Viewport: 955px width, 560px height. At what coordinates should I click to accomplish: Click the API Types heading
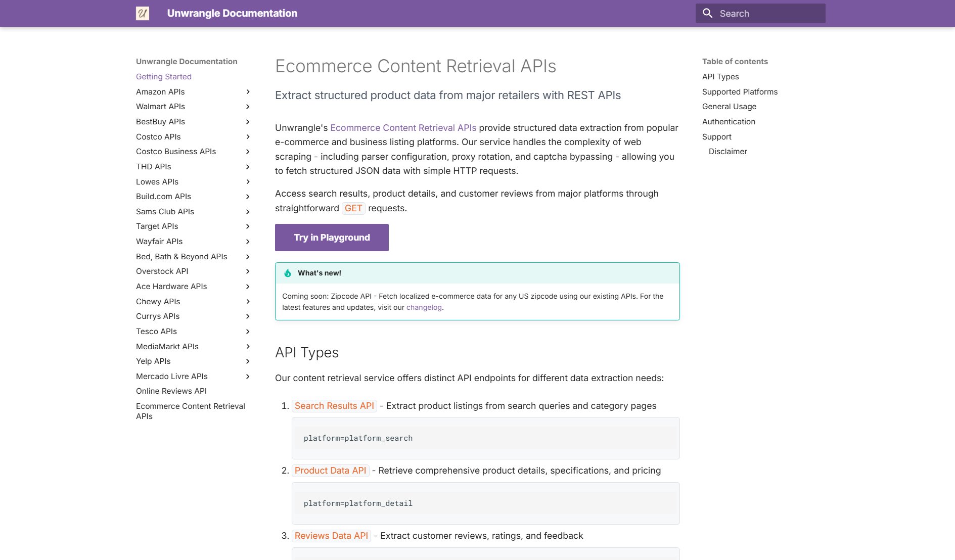307,353
